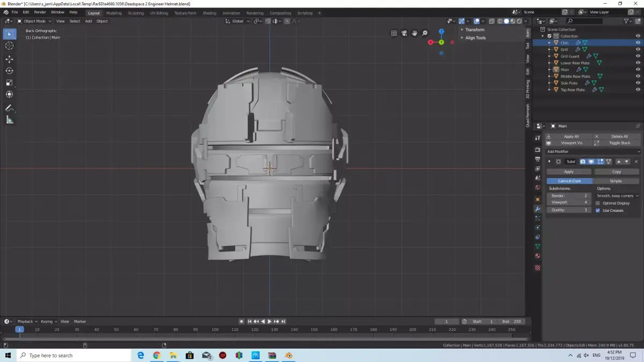This screenshot has width=644, height=362.
Task: Click the Modifiers wrench properties tab
Action: [x=537, y=209]
